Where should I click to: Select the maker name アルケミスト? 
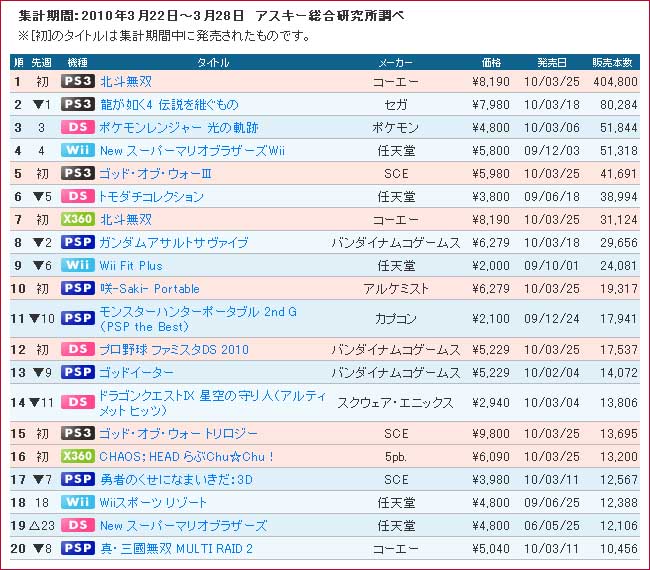pos(396,289)
